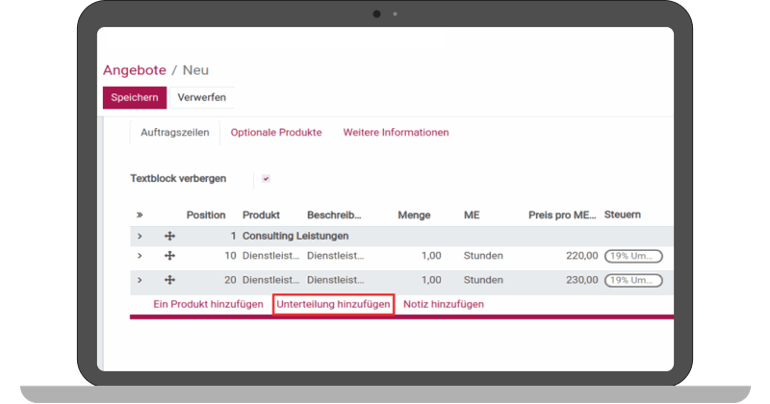Click the Ein Produkt hinzufügen link
This screenshot has width=770, height=404.
coord(208,303)
